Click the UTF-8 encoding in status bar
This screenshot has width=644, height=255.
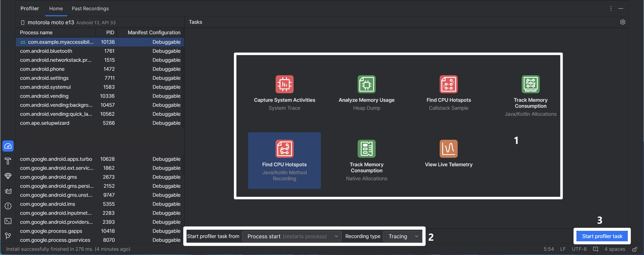coord(579,249)
